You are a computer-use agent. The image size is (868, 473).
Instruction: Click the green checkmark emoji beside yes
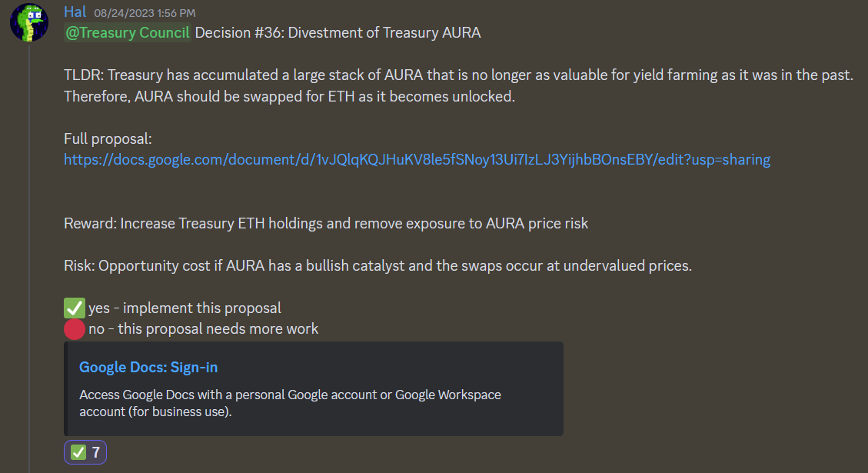[x=74, y=308]
